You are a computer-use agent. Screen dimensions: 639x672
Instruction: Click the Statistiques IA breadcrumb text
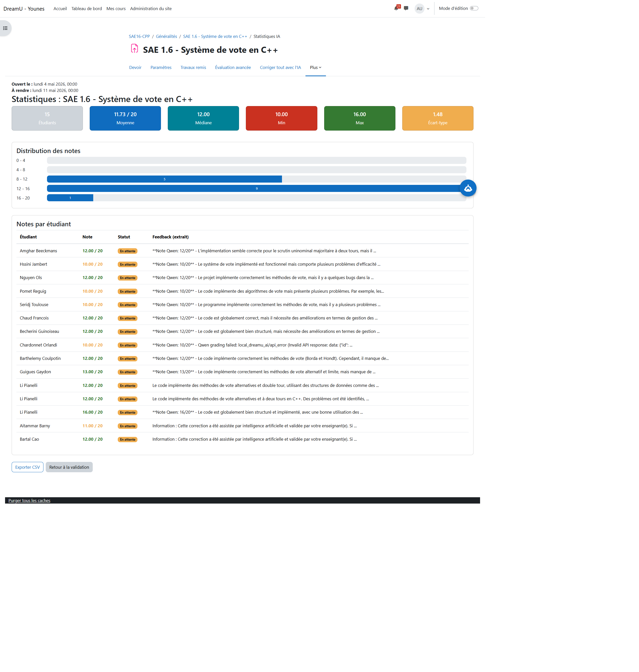(x=267, y=36)
